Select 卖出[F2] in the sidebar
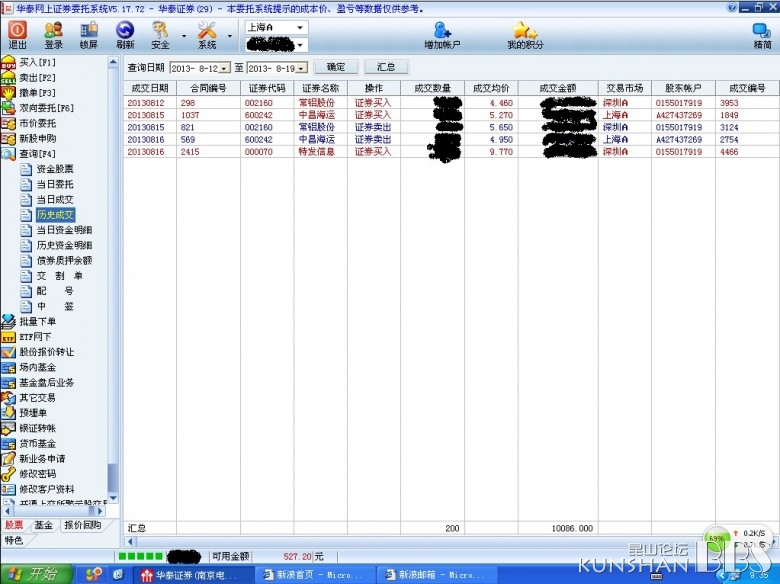Image resolution: width=780 pixels, height=584 pixels. [37, 78]
